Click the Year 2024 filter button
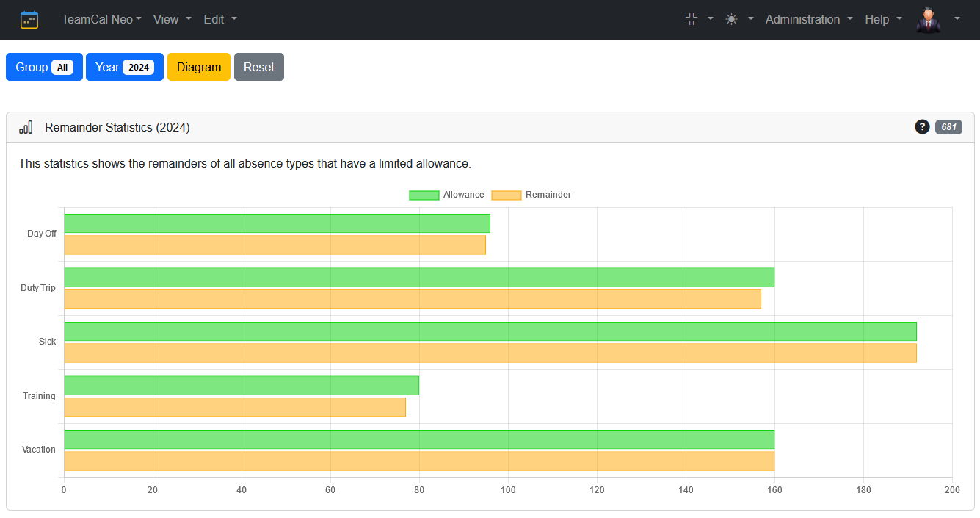Viewport: 980px width, 518px height. coord(124,67)
